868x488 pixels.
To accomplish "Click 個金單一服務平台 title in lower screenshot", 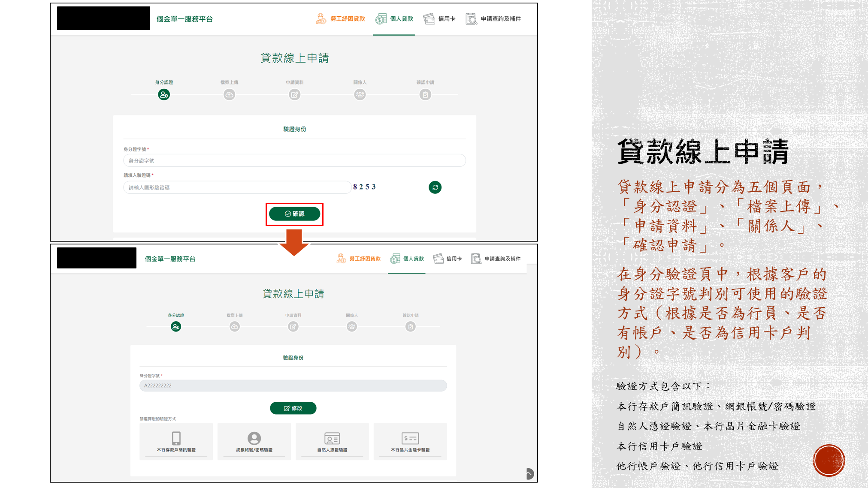I will [x=170, y=259].
